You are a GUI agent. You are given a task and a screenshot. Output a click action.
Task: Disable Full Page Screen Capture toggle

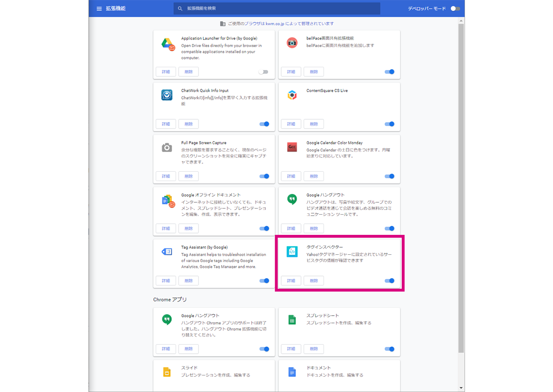click(x=264, y=176)
